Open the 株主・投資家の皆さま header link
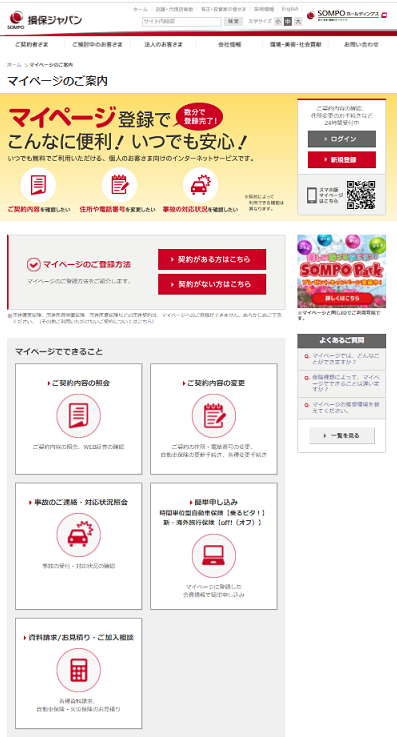This screenshot has height=737, width=397. (223, 9)
